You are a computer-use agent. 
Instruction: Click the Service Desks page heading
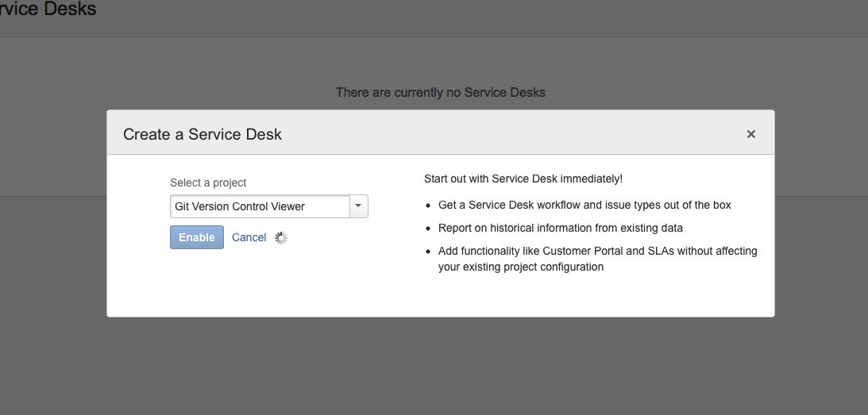[x=48, y=10]
